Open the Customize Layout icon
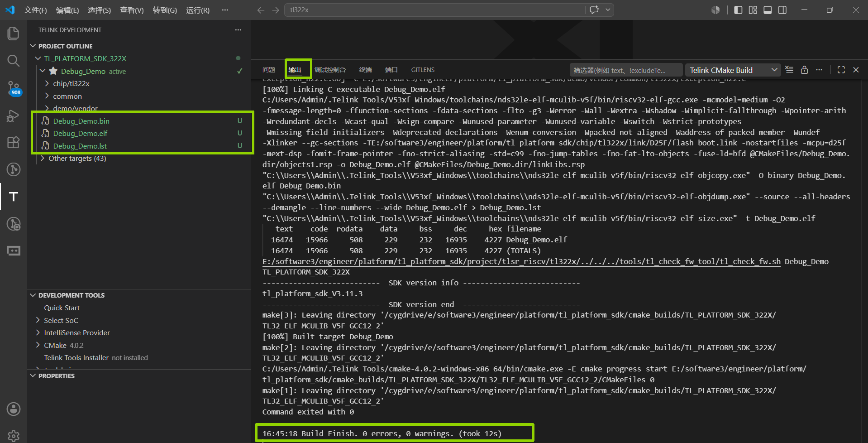Image resolution: width=868 pixels, height=443 pixels. [753, 10]
